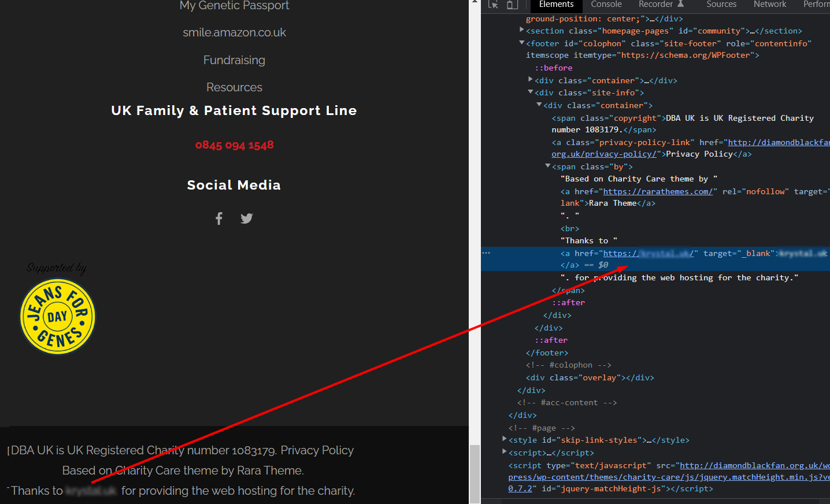The height and width of the screenshot is (504, 830).
Task: Toggle the DevTools device toolbar icon
Action: (x=512, y=5)
